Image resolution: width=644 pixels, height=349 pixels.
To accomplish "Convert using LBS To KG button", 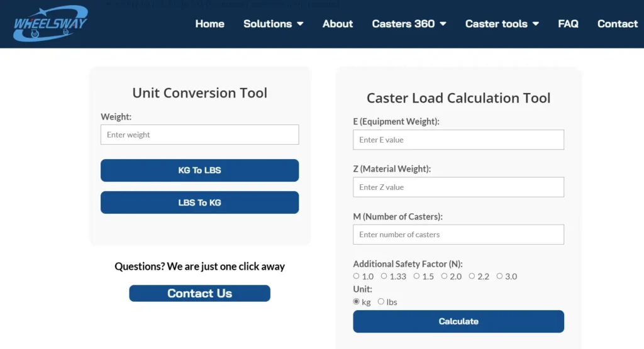I will pyautogui.click(x=199, y=202).
